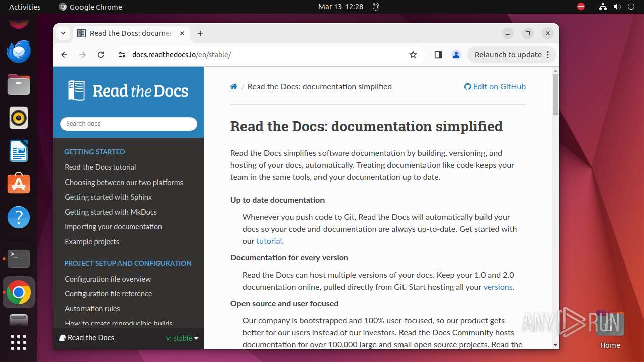Expand the v: stable version selector
The width and height of the screenshot is (644, 362).
(182, 338)
